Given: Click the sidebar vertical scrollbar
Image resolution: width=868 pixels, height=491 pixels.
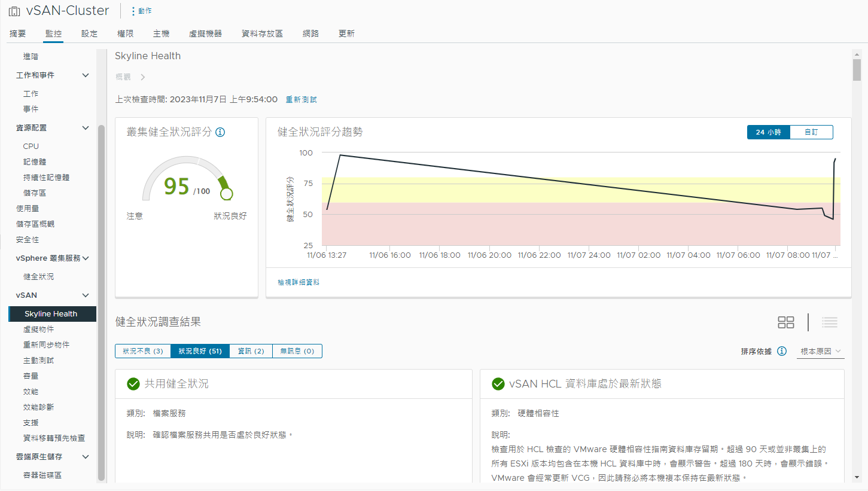Looking at the screenshot, I should click(101, 302).
